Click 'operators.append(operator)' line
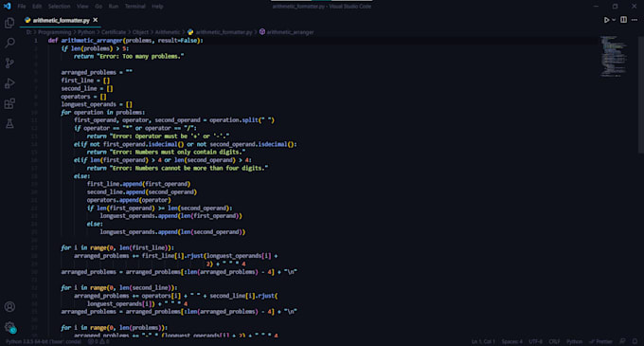The image size is (644, 346). point(129,200)
